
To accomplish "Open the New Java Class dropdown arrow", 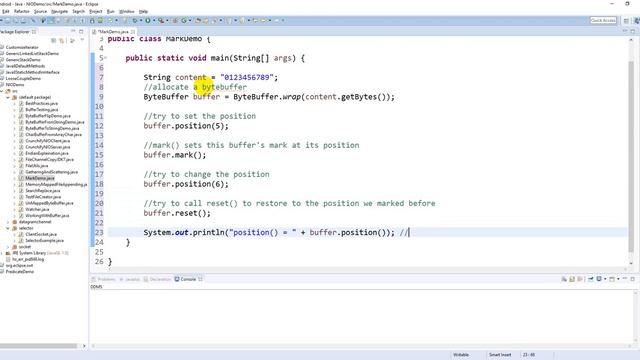I will (190, 20).
